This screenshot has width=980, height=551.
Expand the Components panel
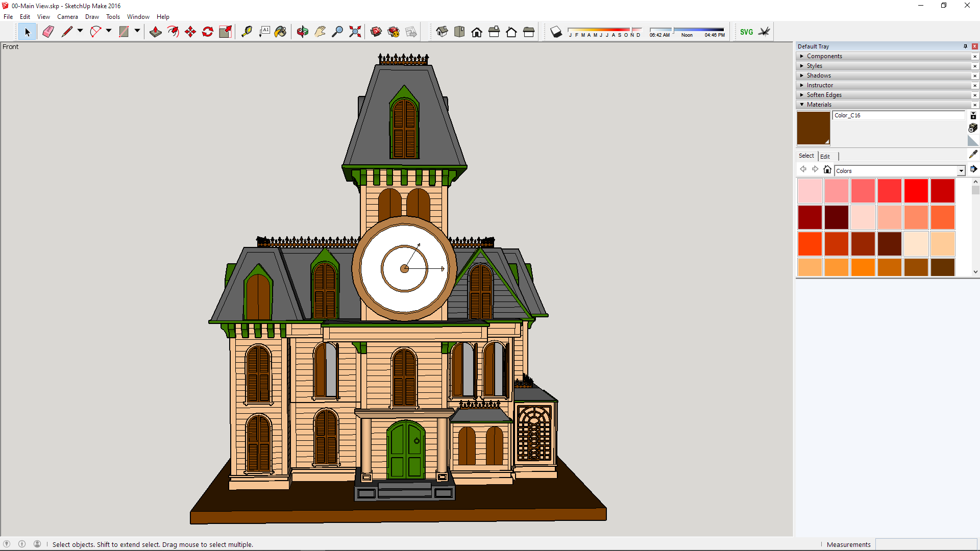824,56
